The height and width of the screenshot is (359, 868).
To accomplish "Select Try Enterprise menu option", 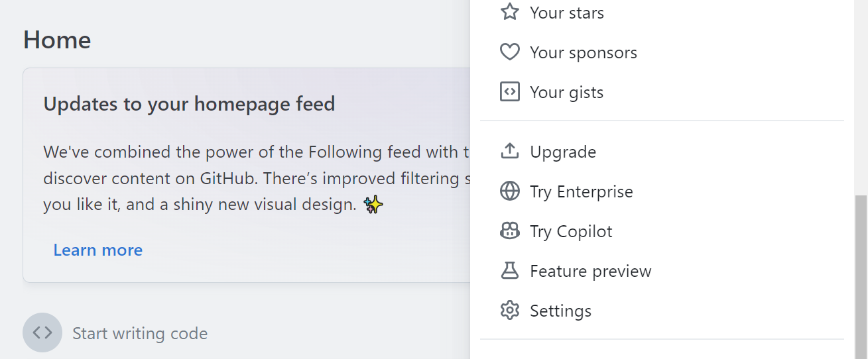I will (582, 191).
